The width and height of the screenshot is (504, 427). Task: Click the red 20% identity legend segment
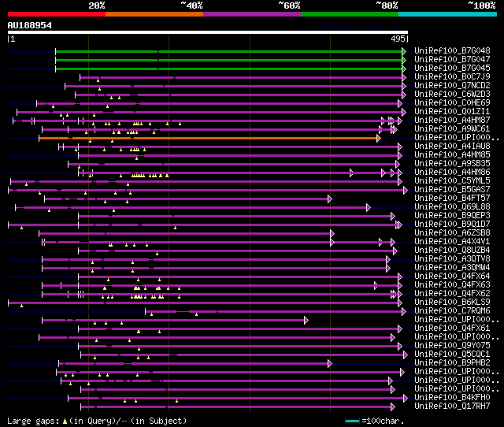57,14
